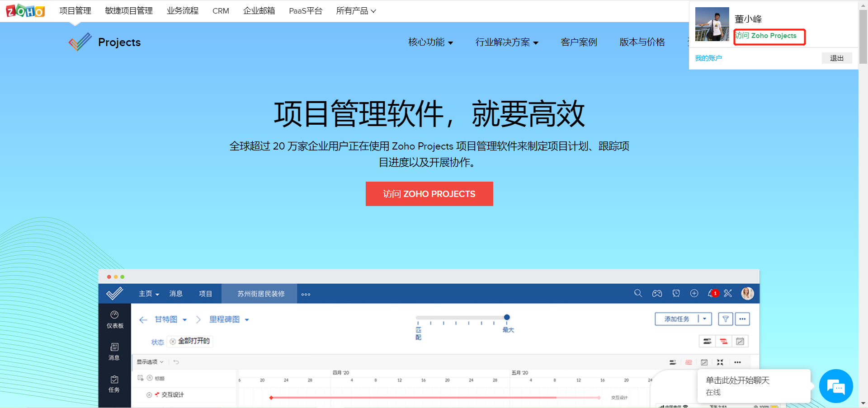
Task: Click the back arrow beside 甘特图
Action: point(143,320)
